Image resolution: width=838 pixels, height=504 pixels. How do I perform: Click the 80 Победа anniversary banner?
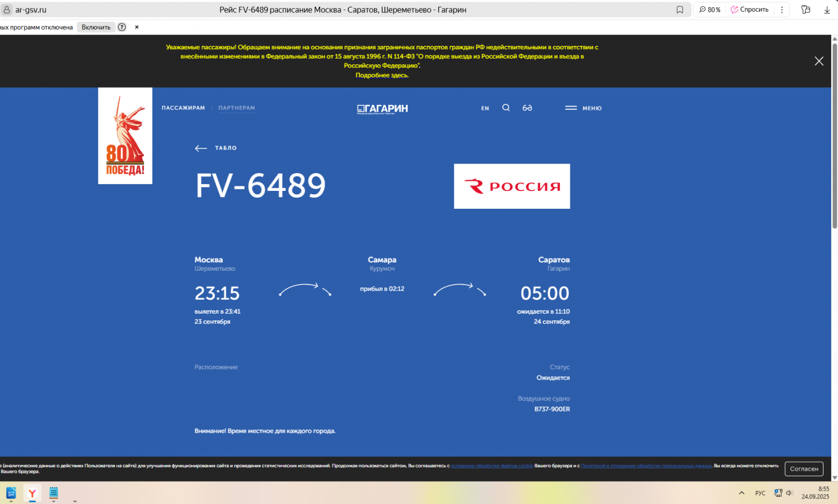125,136
